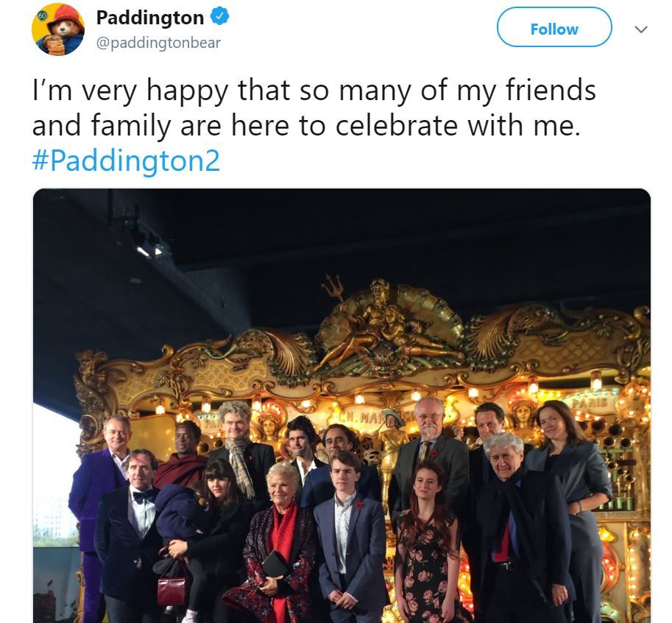Viewport: 672px width, 623px height.
Task: Follow the Paddington account
Action: 554,27
